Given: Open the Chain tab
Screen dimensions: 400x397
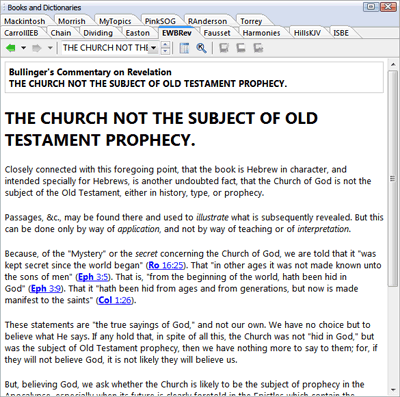Looking at the screenshot, I should coord(61,33).
